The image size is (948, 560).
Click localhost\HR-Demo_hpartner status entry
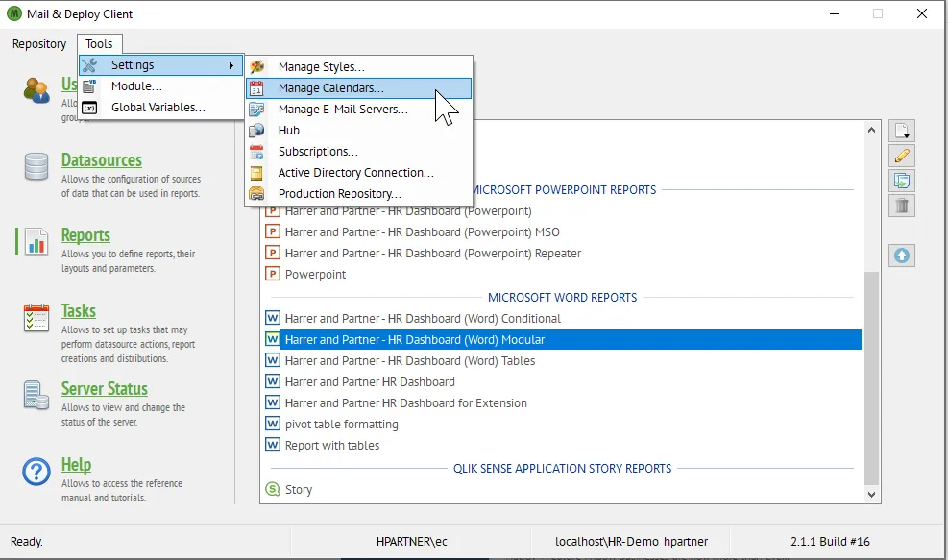point(631,541)
